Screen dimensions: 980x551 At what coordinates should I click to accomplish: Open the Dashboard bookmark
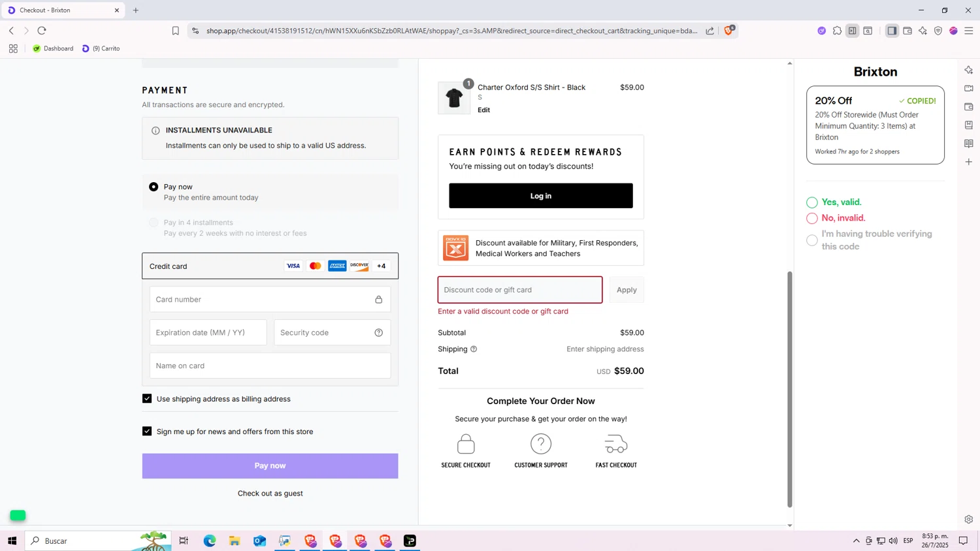[x=53, y=48]
